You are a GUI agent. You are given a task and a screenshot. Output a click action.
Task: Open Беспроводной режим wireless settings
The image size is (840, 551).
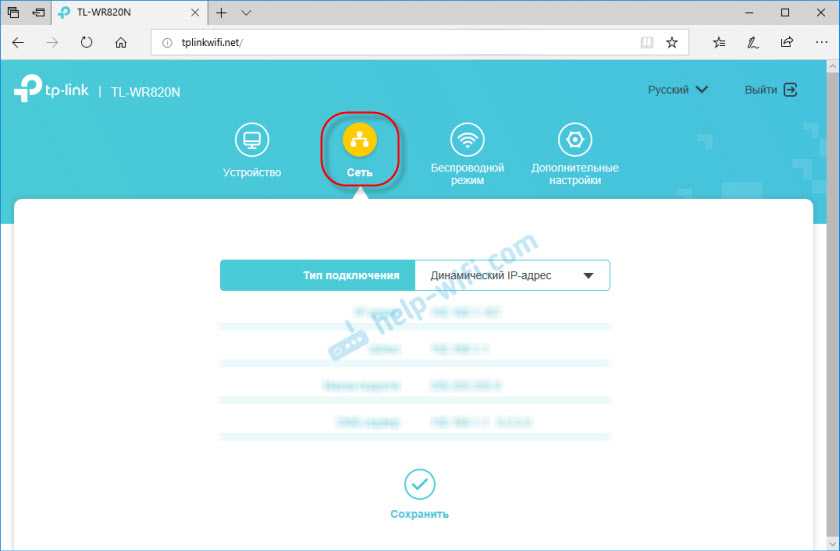click(x=467, y=140)
